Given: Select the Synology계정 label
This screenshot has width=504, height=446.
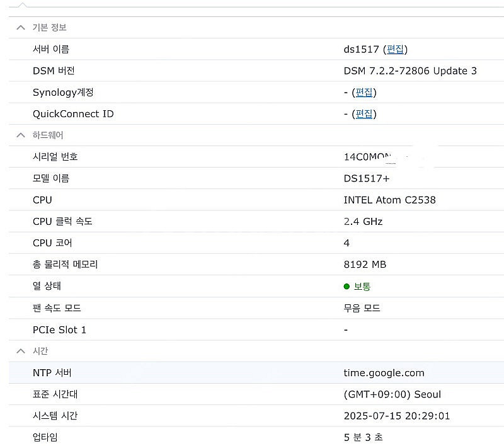Looking at the screenshot, I should coord(63,93).
